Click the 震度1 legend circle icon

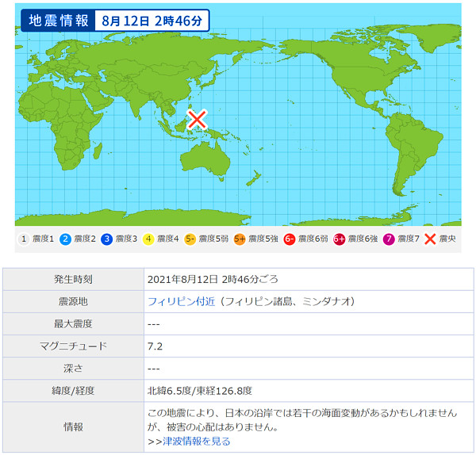(24, 239)
